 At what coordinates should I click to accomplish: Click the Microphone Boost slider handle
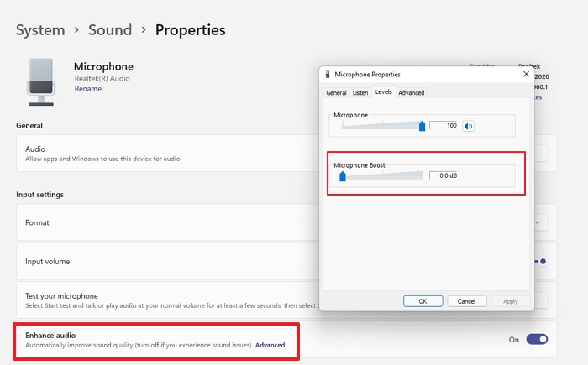343,176
